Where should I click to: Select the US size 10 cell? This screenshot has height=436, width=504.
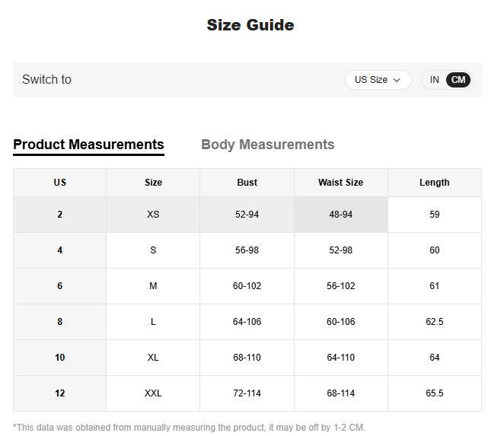pos(60,358)
